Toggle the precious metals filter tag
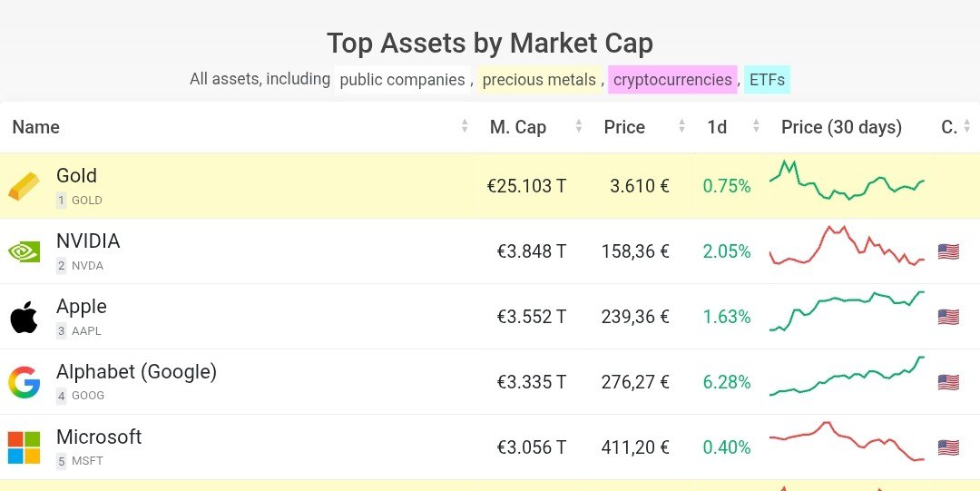This screenshot has height=491, width=980. point(539,80)
